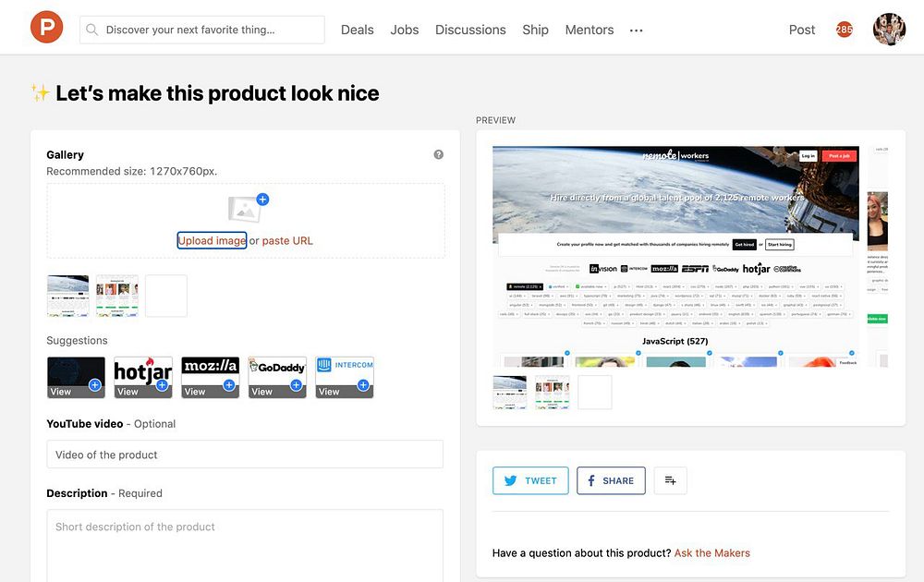Click the Facebook SHARE button
The height and width of the screenshot is (582, 924).
pyautogui.click(x=611, y=480)
